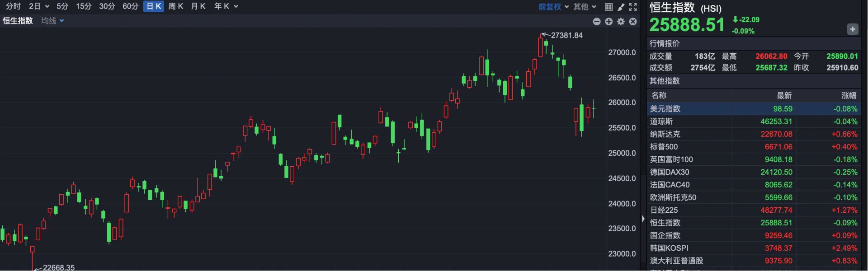Zoom out chart with minus icon
The height and width of the screenshot is (271, 868).
click(x=597, y=22)
